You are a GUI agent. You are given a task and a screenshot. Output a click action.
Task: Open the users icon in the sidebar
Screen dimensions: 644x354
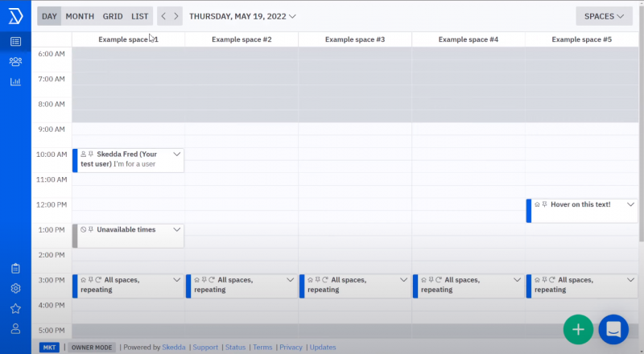15,61
